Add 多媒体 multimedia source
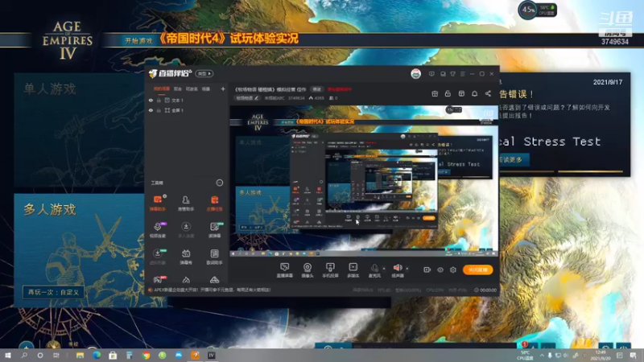Screen dimensions: 644x362 pyautogui.click(x=353, y=270)
